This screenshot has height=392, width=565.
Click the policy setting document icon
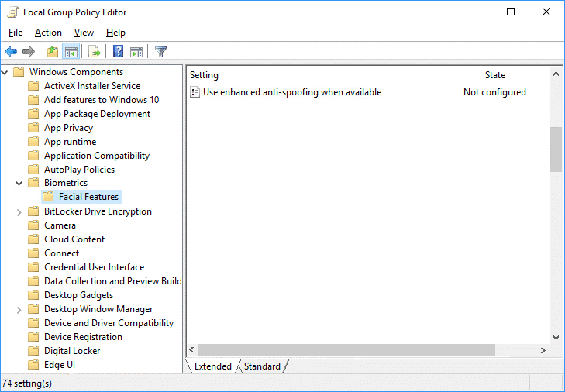pos(195,92)
